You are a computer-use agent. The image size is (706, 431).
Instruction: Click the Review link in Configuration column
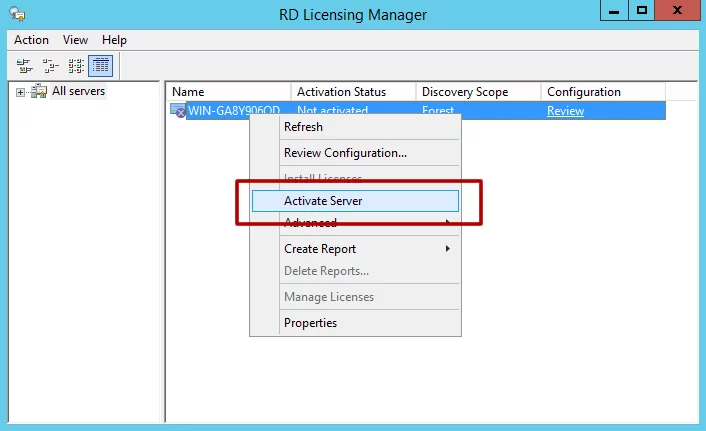(x=565, y=111)
